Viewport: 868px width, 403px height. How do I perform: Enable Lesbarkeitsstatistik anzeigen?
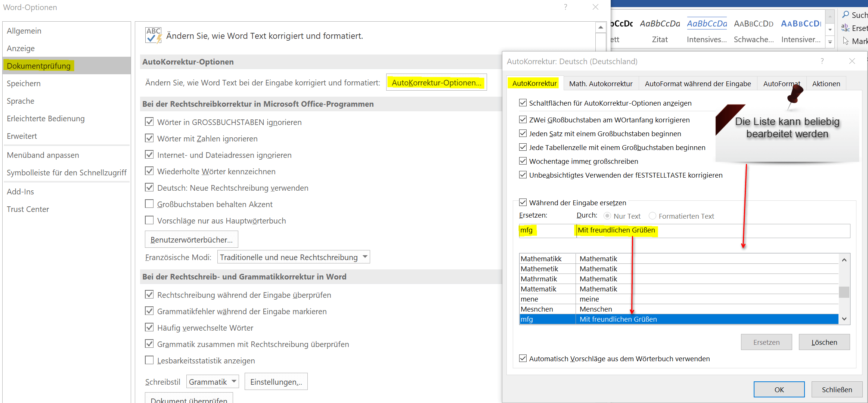click(x=149, y=360)
